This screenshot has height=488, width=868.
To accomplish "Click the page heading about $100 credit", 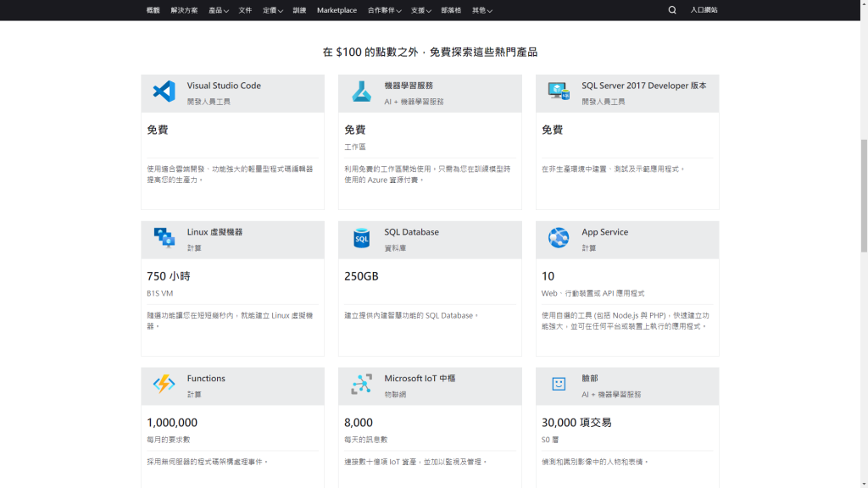I will [430, 52].
